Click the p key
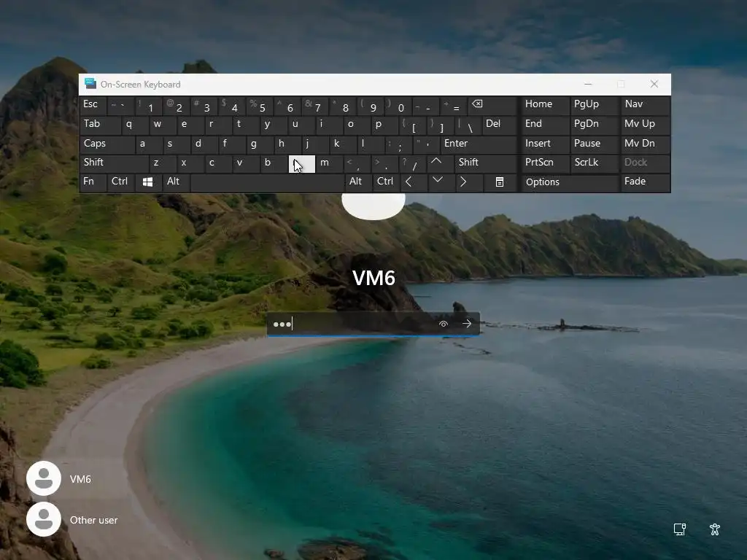Image resolution: width=747 pixels, height=560 pixels. tap(384, 125)
